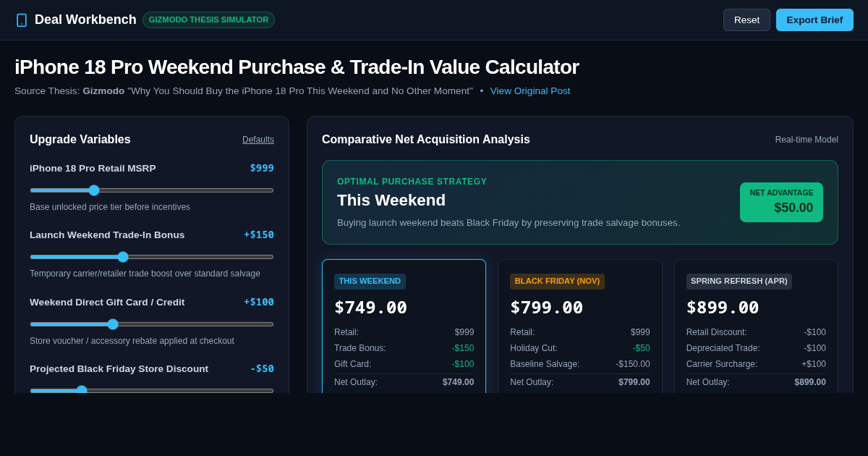Screen dimensions: 868x456
Task: Select the This Weekend scenario card
Action: click(404, 326)
